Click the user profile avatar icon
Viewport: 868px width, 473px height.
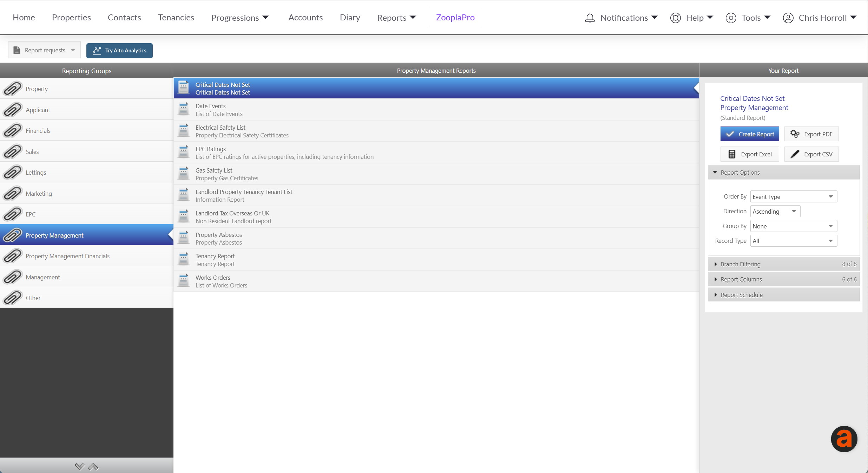[788, 18]
